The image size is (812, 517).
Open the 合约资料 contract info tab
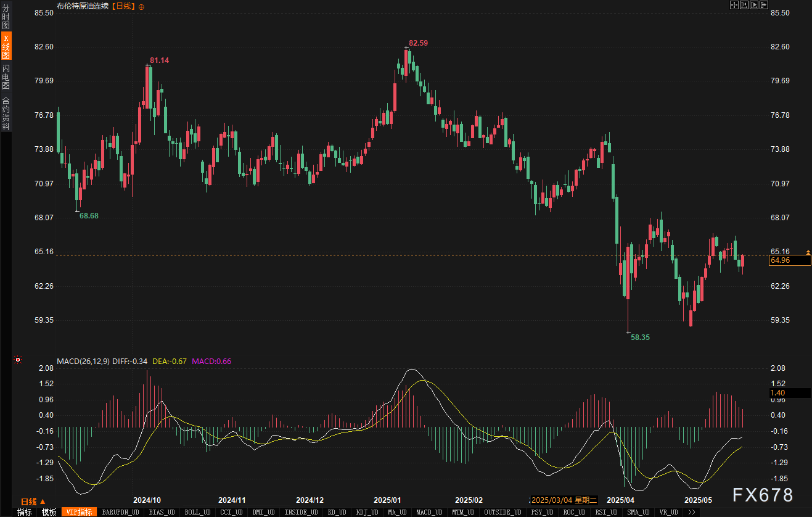(6, 114)
